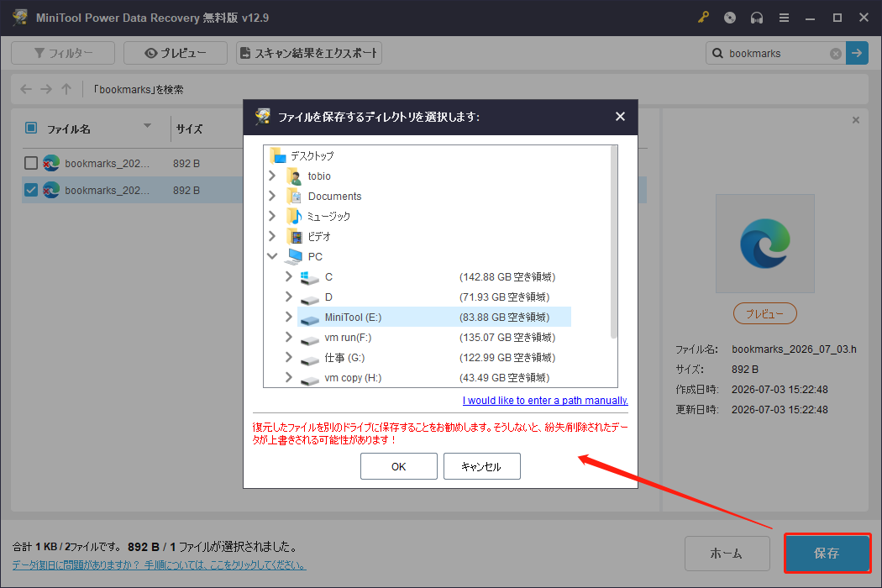The height and width of the screenshot is (588, 882).
Task: Click the Edge icon of checked bookmarks file
Action: (x=51, y=190)
